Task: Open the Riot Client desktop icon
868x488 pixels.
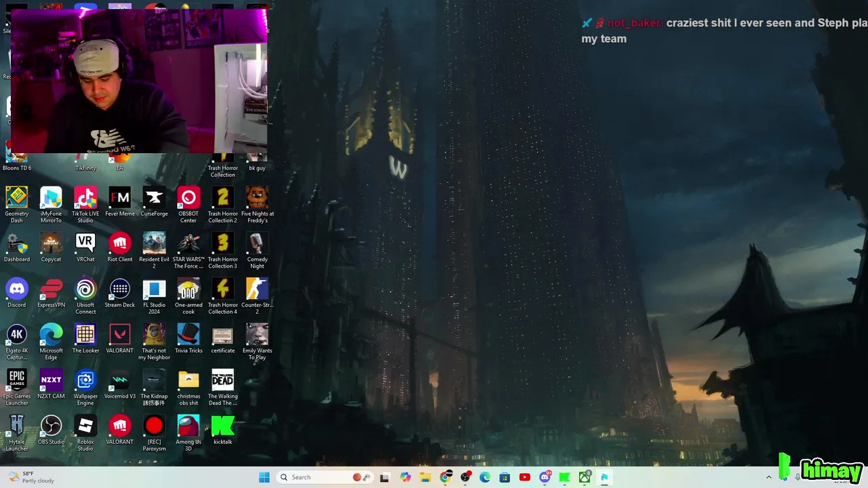Action: pyautogui.click(x=120, y=247)
